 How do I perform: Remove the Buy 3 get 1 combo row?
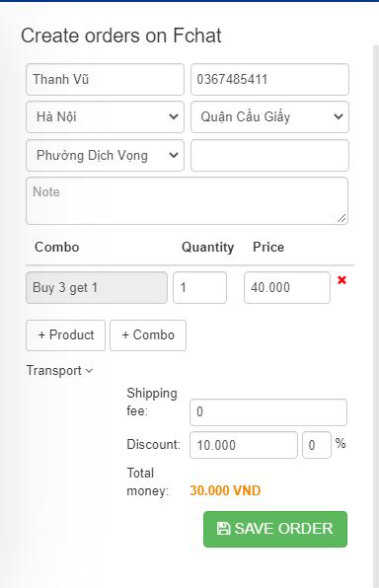pos(341,280)
